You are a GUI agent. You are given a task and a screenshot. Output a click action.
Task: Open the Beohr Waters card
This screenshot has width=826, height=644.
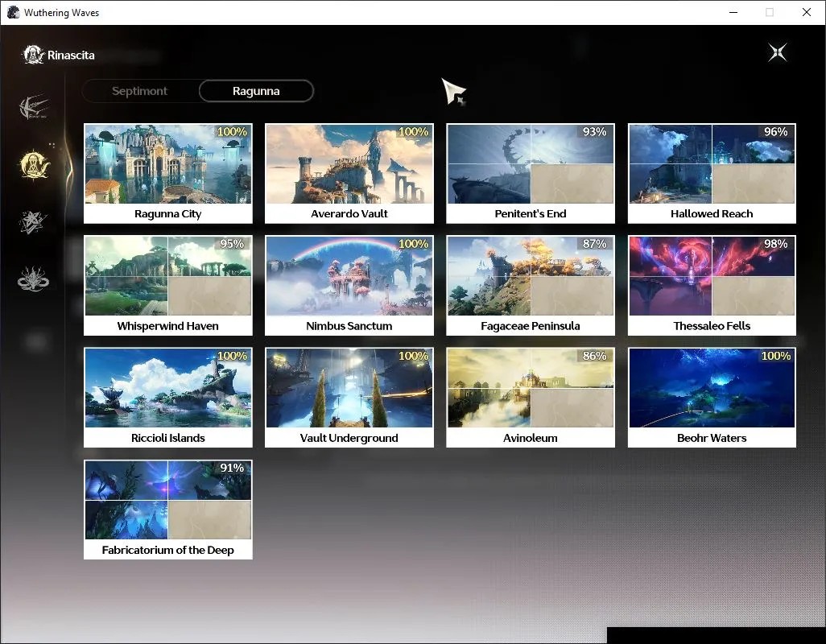pyautogui.click(x=712, y=398)
